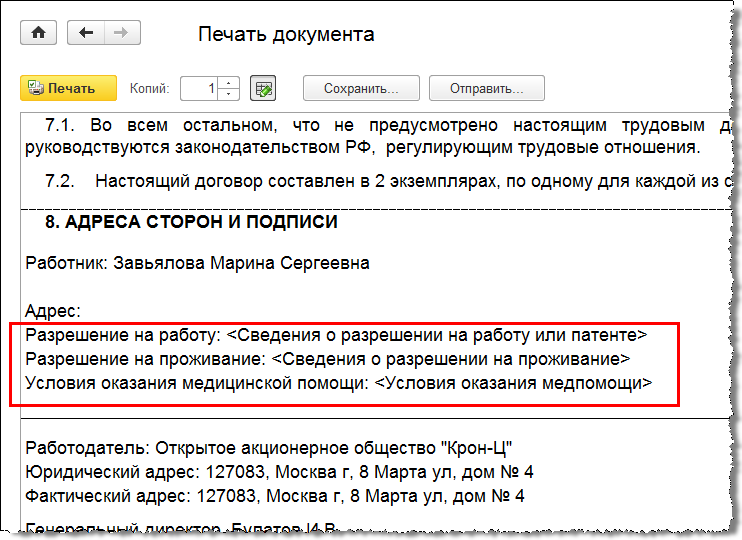
Task: Click the Отправить... button
Action: point(487,88)
